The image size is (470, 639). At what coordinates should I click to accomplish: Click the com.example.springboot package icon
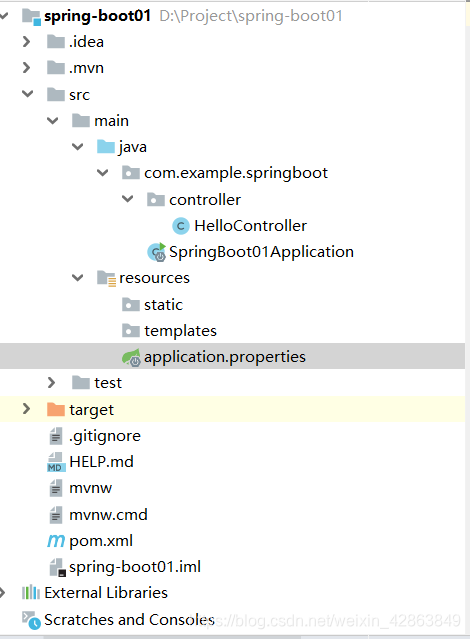131,173
